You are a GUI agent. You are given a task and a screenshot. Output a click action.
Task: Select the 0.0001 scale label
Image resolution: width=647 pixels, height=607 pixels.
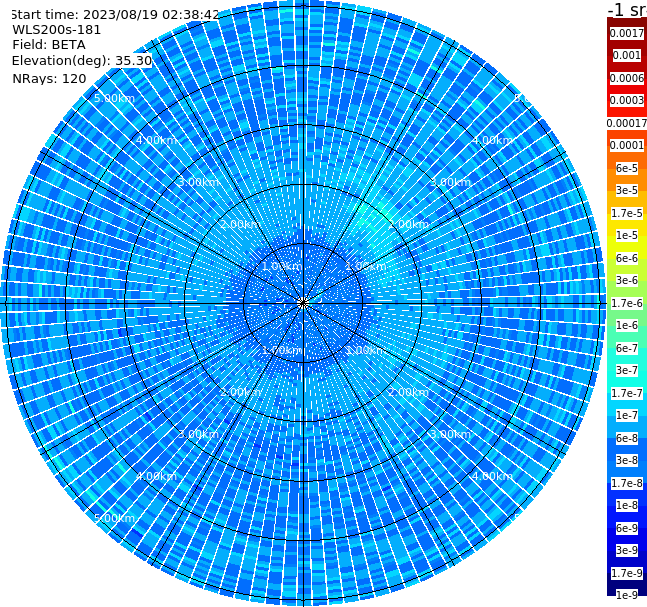[x=627, y=146]
